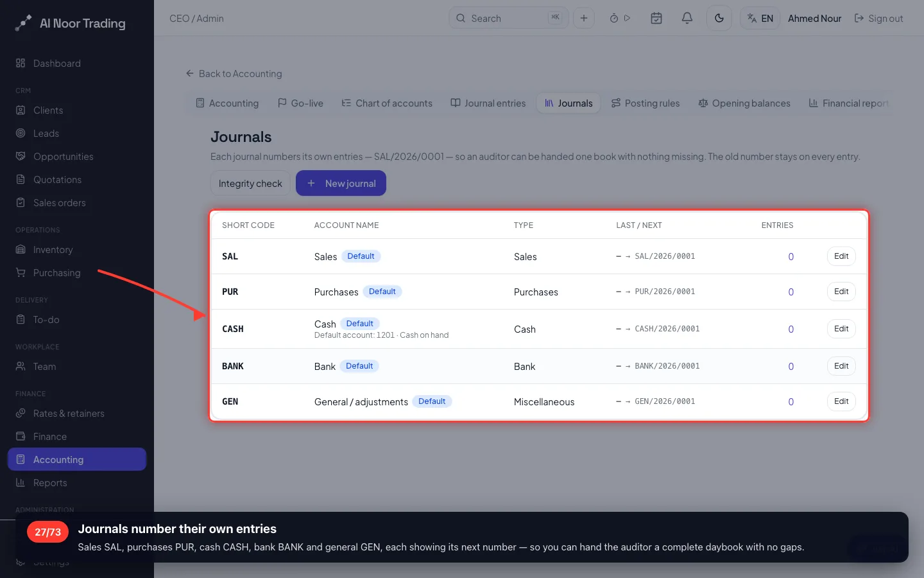The height and width of the screenshot is (578, 924).
Task: Run the Integrity check
Action: [x=250, y=183]
